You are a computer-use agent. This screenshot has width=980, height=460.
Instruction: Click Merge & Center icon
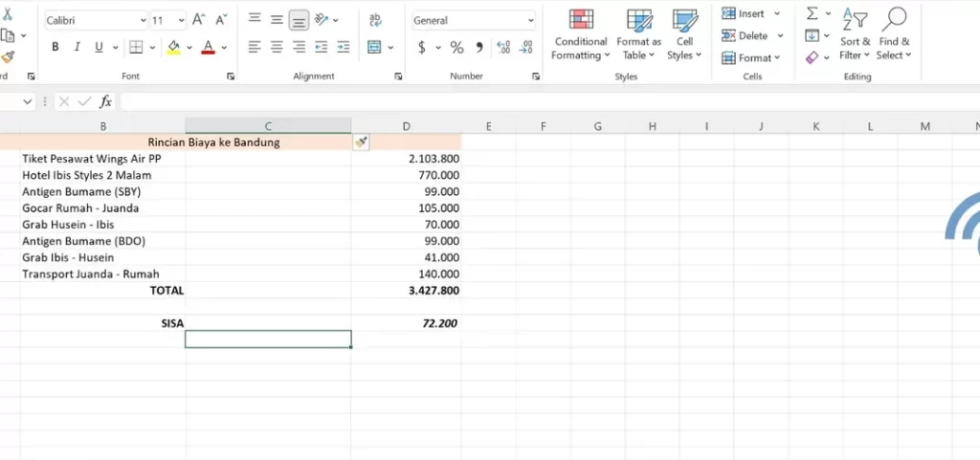point(374,47)
